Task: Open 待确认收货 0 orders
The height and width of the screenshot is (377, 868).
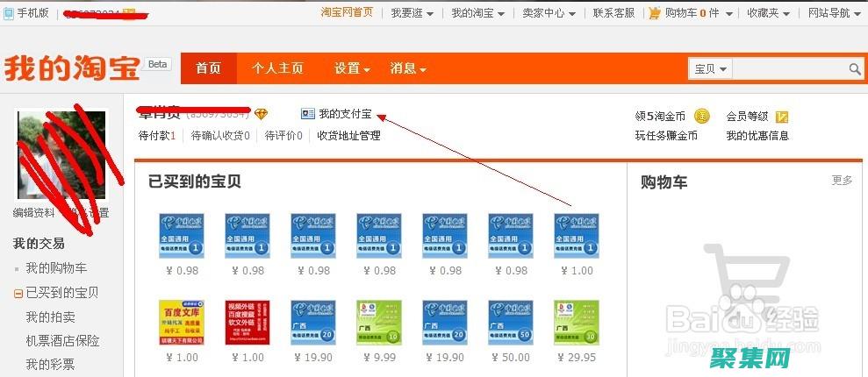Action: 220,135
